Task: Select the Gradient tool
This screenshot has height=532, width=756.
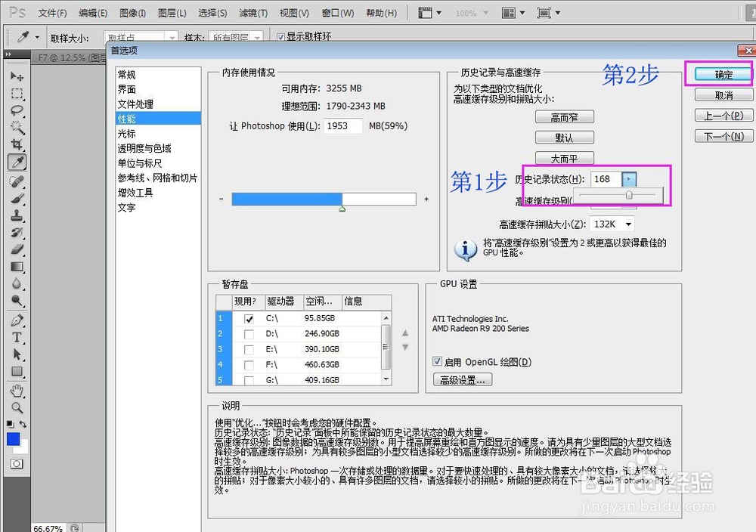Action: click(x=17, y=267)
